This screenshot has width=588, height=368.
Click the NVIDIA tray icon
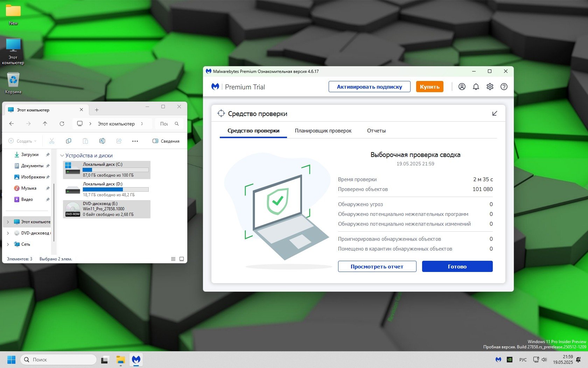tap(510, 360)
